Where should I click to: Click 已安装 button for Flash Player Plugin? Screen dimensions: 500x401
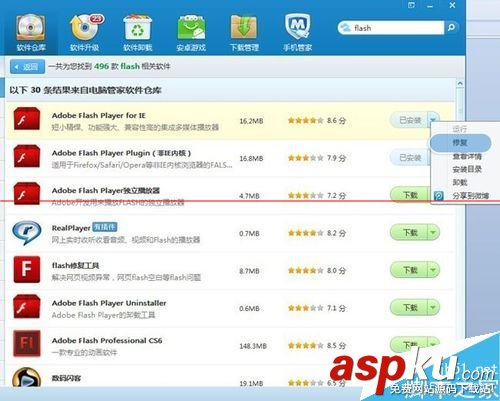pos(410,157)
